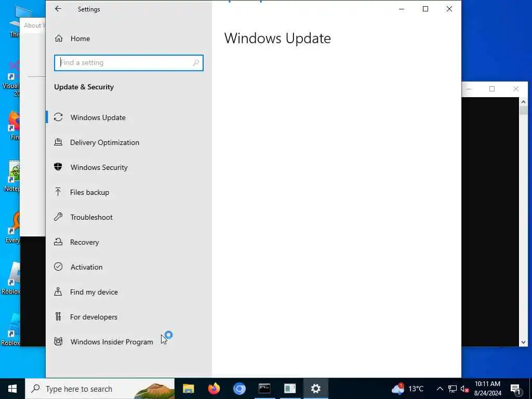The image size is (532, 399).
Task: Click the Update & Security heading
Action: click(x=84, y=87)
